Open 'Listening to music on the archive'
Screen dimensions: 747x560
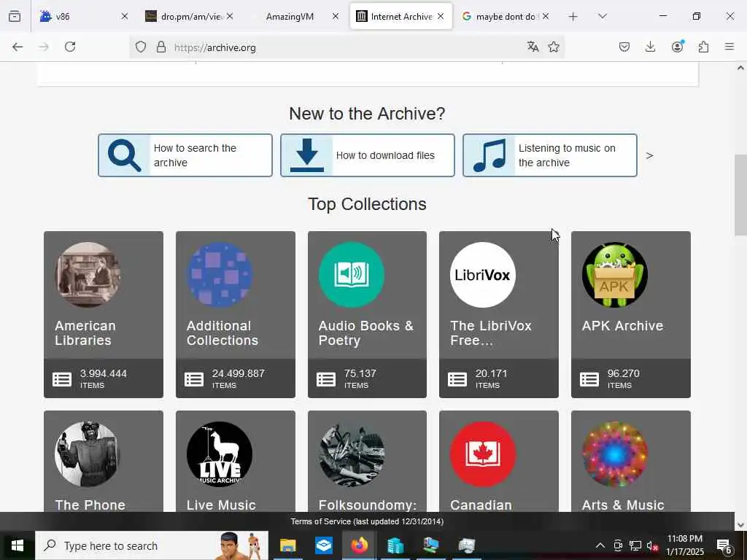coord(550,155)
